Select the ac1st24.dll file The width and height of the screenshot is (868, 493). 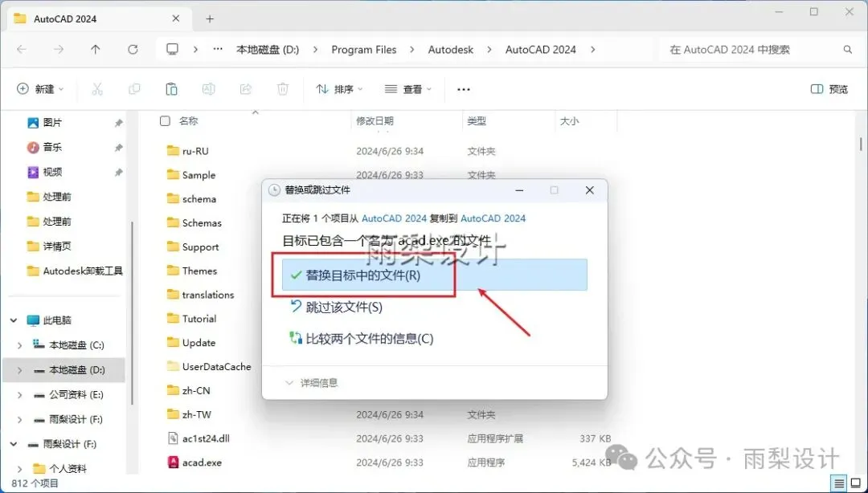[206, 438]
